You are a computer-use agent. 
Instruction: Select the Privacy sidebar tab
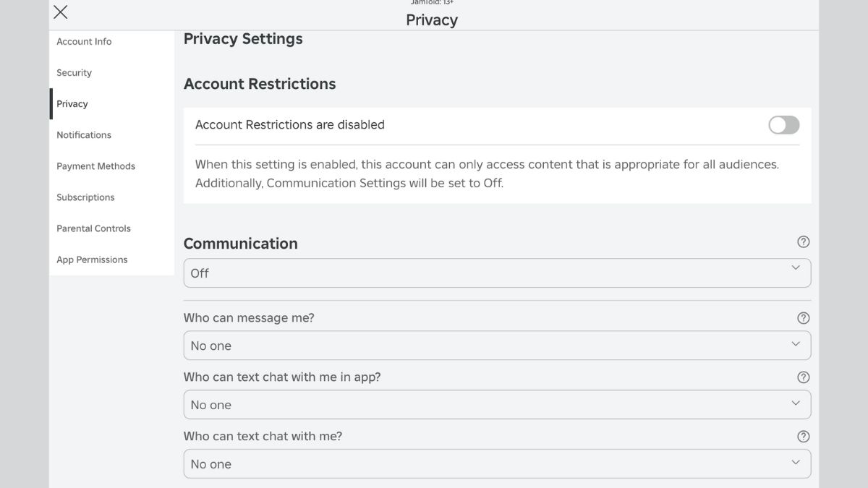(72, 104)
